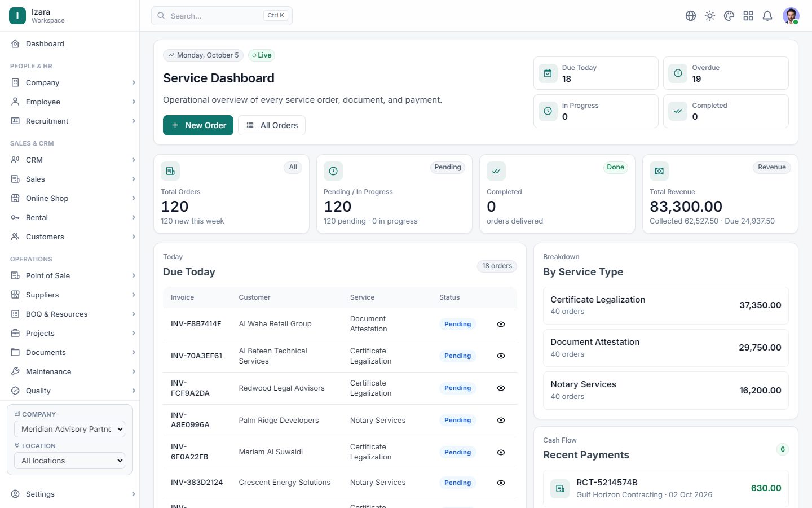The width and height of the screenshot is (812, 508).
Task: Open the All Orders list
Action: [x=272, y=125]
